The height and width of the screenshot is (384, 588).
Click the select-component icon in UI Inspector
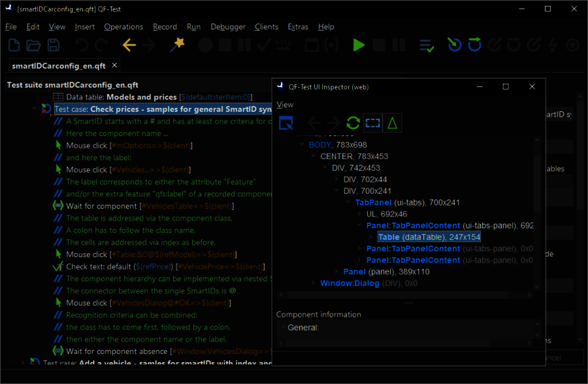(x=286, y=122)
